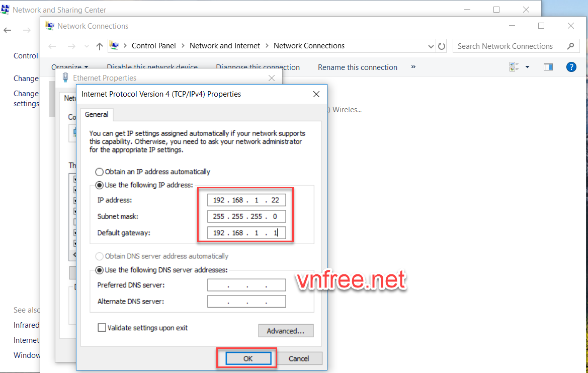
Task: Click the Preferred DNS server field
Action: point(246,285)
